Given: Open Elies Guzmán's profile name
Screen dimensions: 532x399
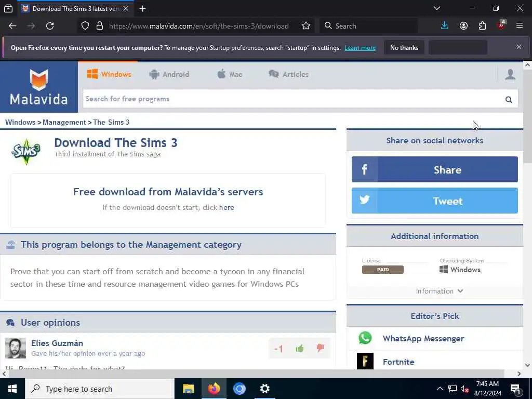Looking at the screenshot, I should (57, 343).
